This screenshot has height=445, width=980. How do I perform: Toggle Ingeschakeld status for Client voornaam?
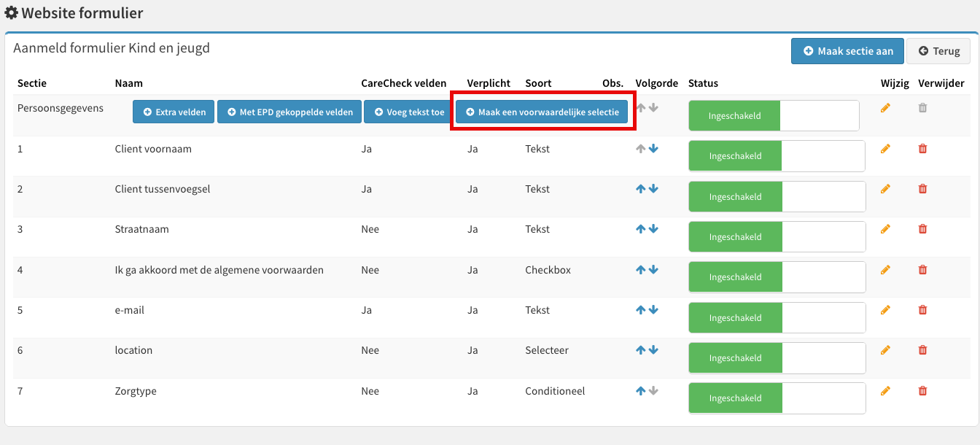[x=777, y=156]
